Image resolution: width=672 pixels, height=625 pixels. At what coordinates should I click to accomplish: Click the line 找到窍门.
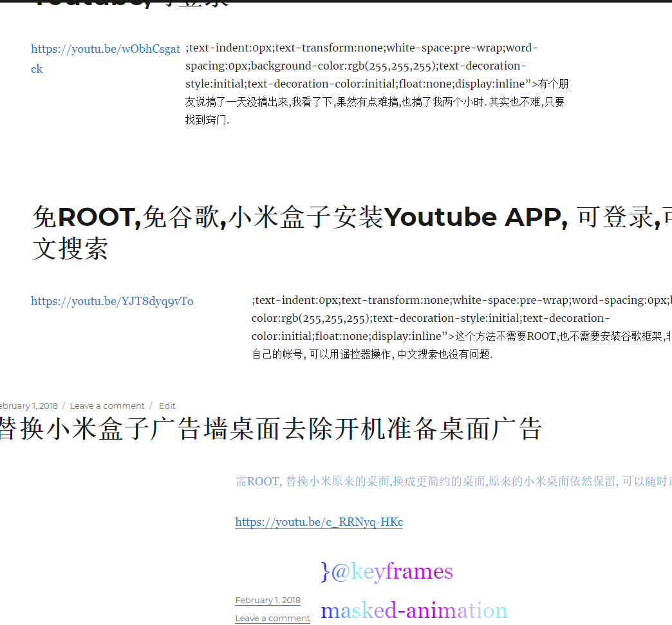(207, 120)
